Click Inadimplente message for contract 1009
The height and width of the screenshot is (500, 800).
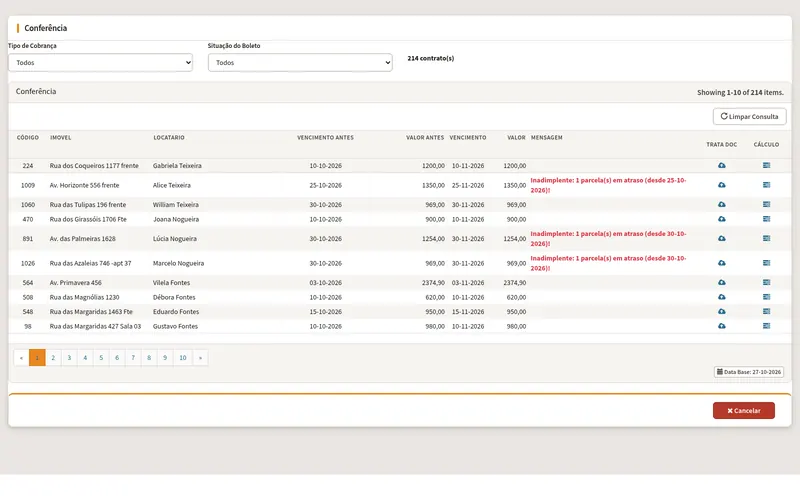[x=608, y=185]
